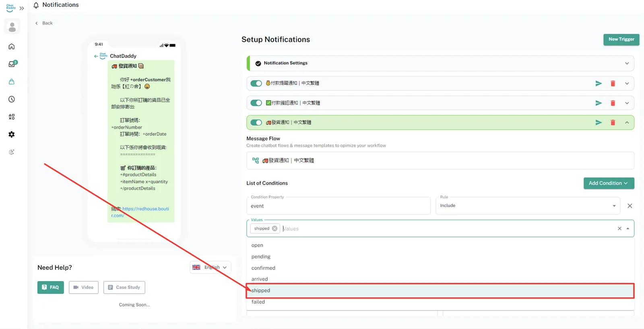Toggle the 付款確認通知 switch
The height and width of the screenshot is (329, 644).
tap(256, 103)
